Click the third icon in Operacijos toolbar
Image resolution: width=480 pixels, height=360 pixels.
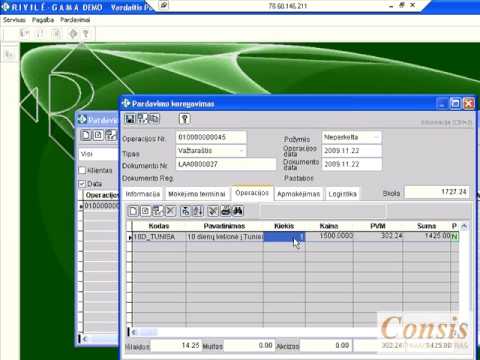tap(158, 211)
